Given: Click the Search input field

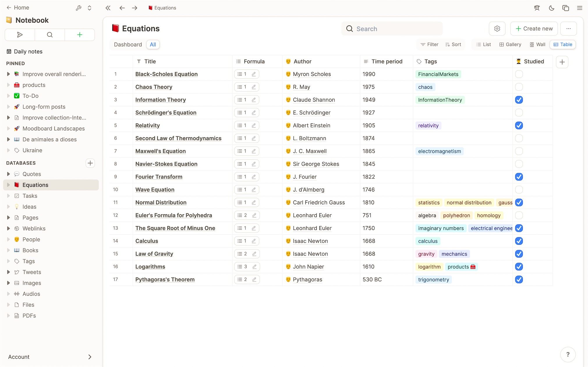Looking at the screenshot, I should (x=392, y=29).
